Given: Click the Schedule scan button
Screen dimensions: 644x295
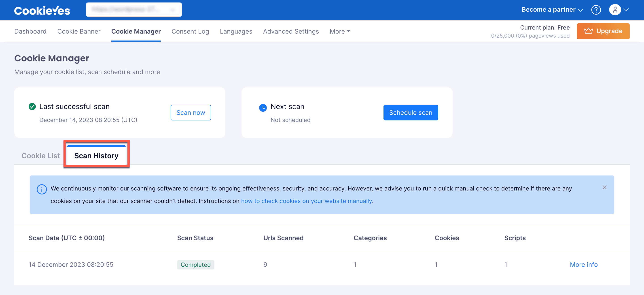Looking at the screenshot, I should (x=411, y=113).
